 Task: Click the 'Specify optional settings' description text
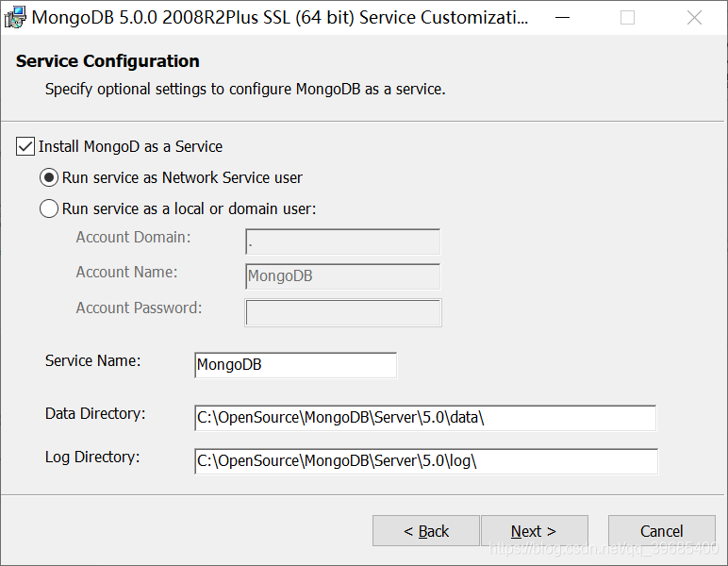[x=245, y=90]
